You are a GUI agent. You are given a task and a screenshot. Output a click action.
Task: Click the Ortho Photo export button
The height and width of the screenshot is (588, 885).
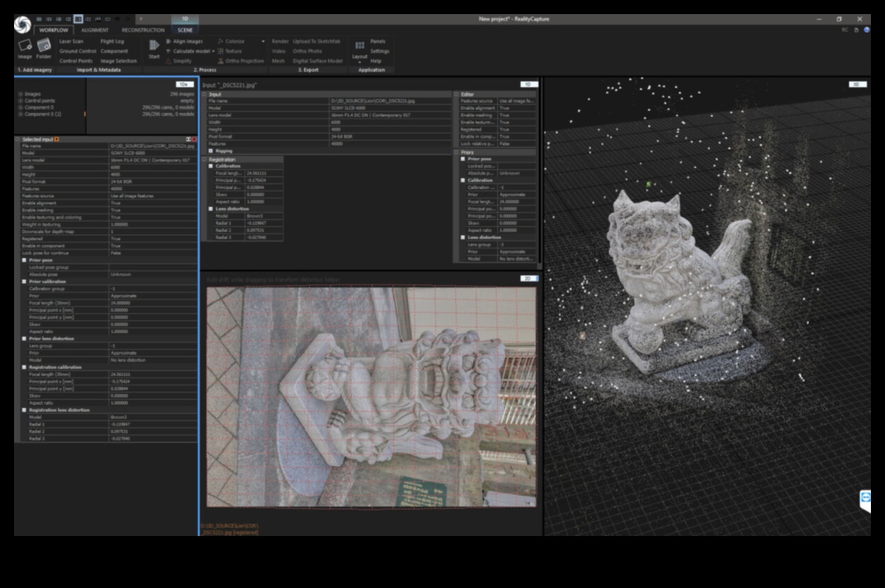point(308,51)
